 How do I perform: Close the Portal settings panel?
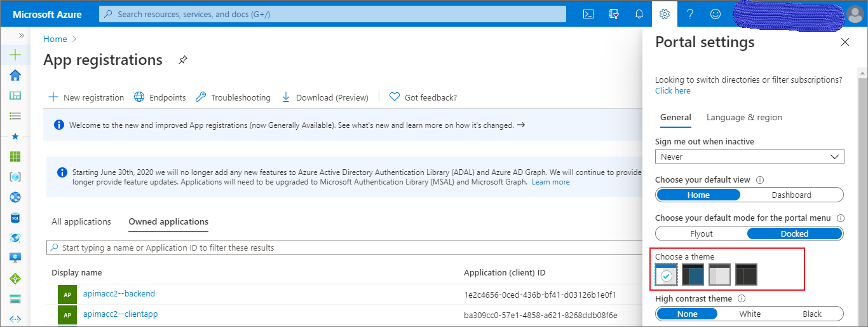845,42
